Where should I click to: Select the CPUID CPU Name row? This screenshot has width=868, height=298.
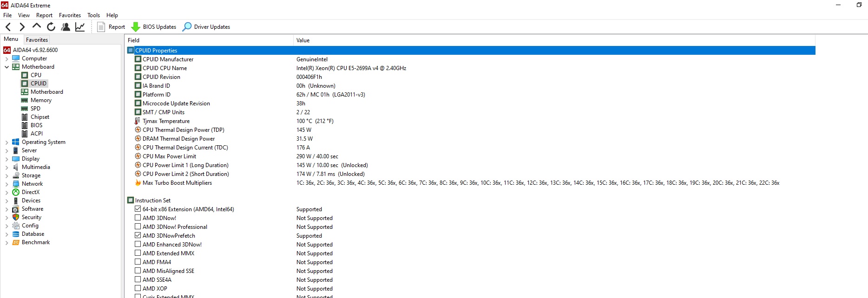tap(470, 68)
